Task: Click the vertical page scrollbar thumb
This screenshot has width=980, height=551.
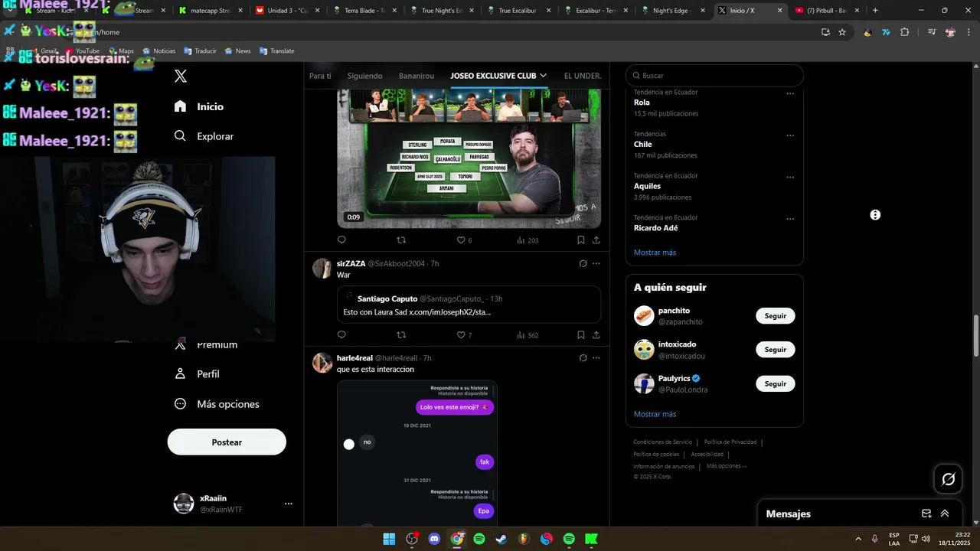Action: [975, 334]
